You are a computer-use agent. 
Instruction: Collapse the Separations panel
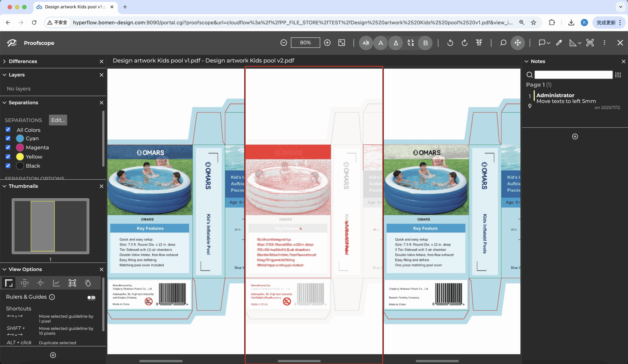[x=4, y=103]
